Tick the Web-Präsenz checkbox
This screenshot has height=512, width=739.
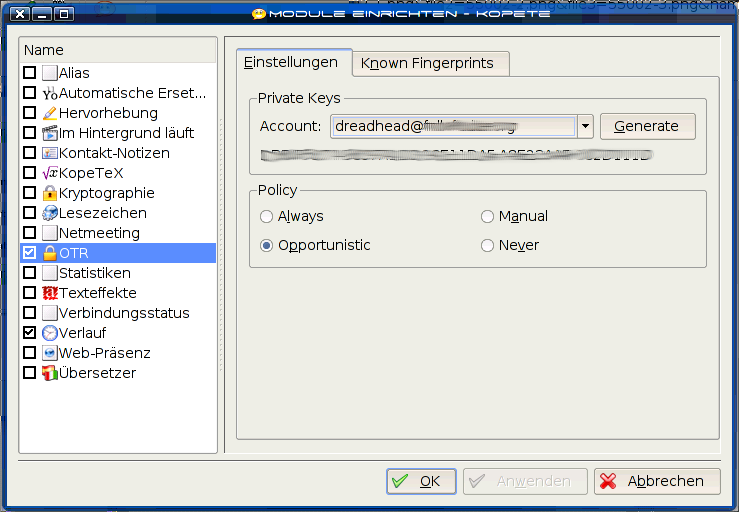point(29,353)
